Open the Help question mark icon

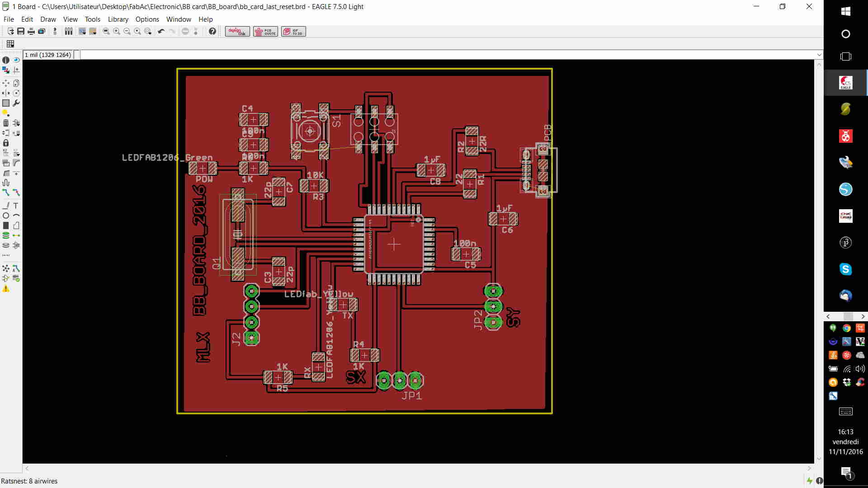(x=212, y=31)
